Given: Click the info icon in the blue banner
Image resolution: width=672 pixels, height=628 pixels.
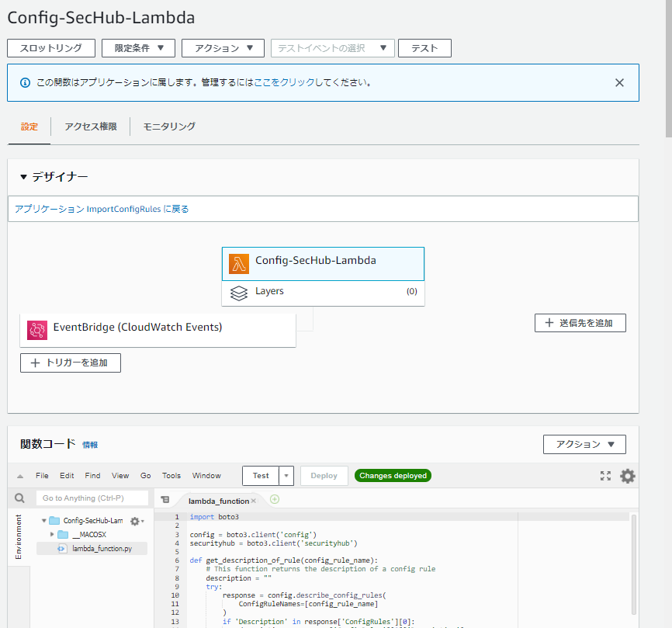Looking at the screenshot, I should click(x=26, y=83).
